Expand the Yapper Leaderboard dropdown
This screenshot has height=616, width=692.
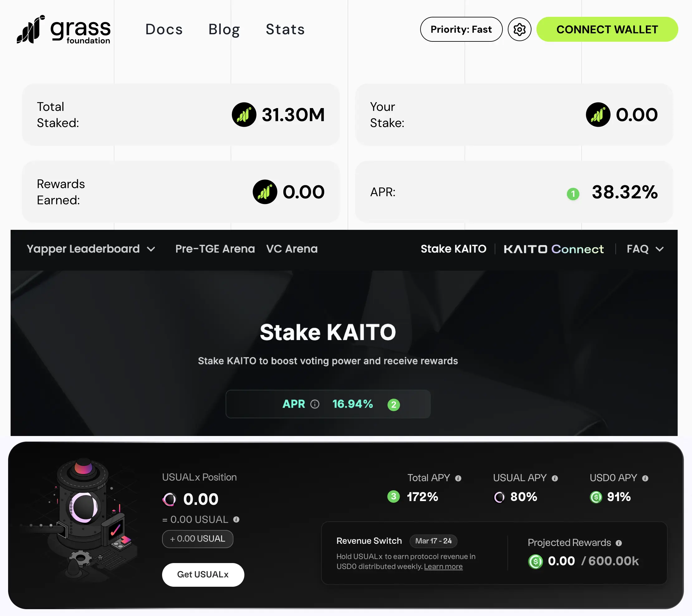point(91,249)
